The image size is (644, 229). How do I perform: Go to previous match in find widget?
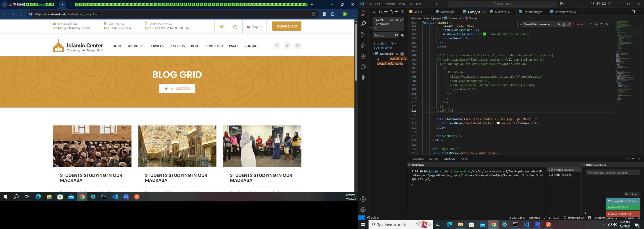click(x=591, y=24)
